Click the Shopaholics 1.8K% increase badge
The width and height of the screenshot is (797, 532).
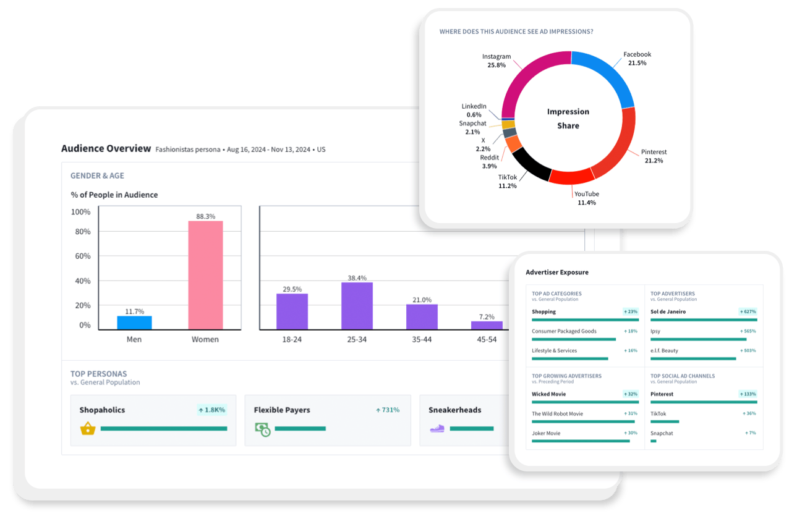[212, 410]
